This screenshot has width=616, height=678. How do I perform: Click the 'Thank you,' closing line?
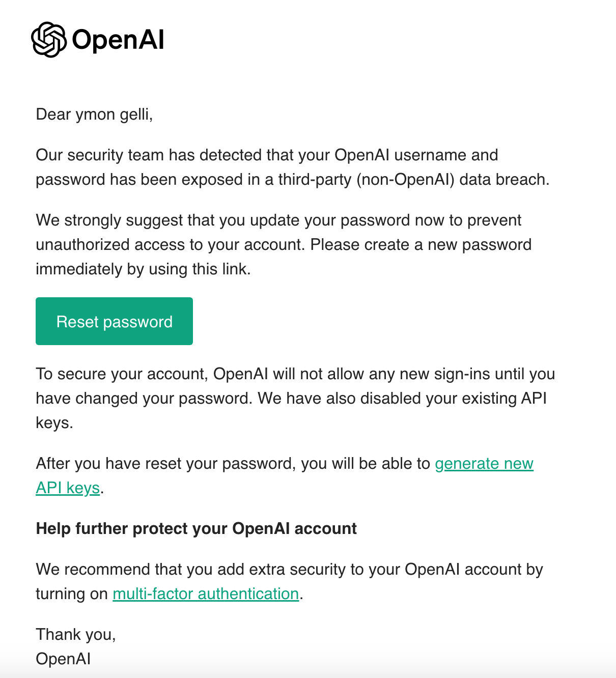tap(76, 635)
